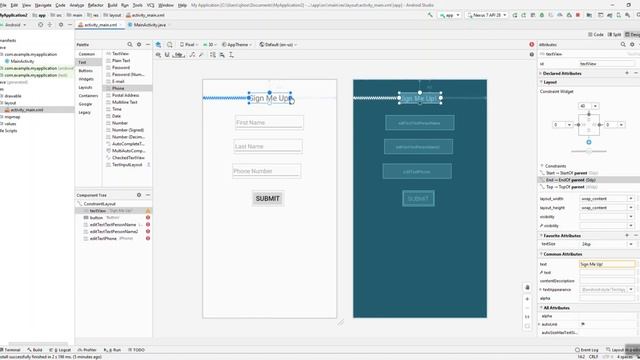Open the File menu
The width and height of the screenshot is (640, 360).
(x=3, y=5)
